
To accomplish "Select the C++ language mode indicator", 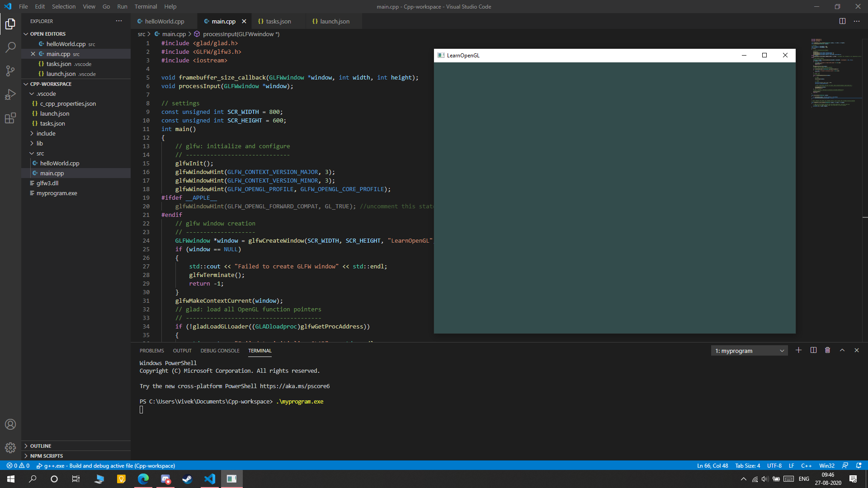I will click(x=806, y=465).
